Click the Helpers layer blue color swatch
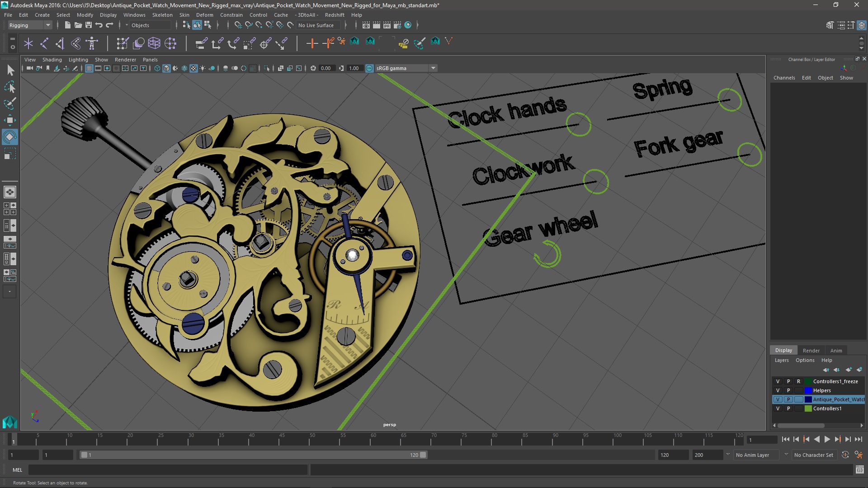 pos(808,390)
